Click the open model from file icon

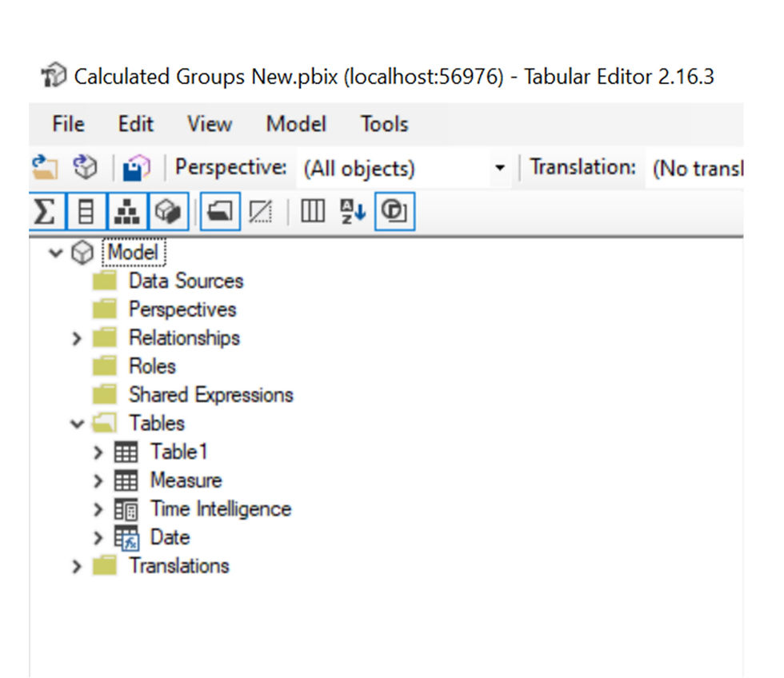tap(45, 167)
